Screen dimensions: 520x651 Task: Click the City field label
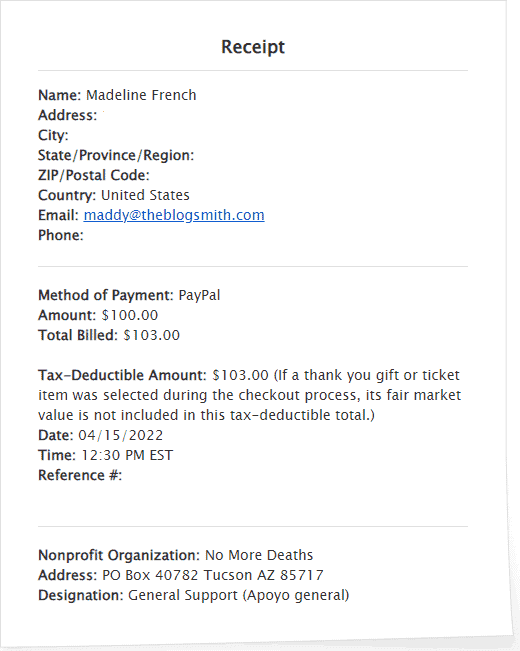(53, 135)
